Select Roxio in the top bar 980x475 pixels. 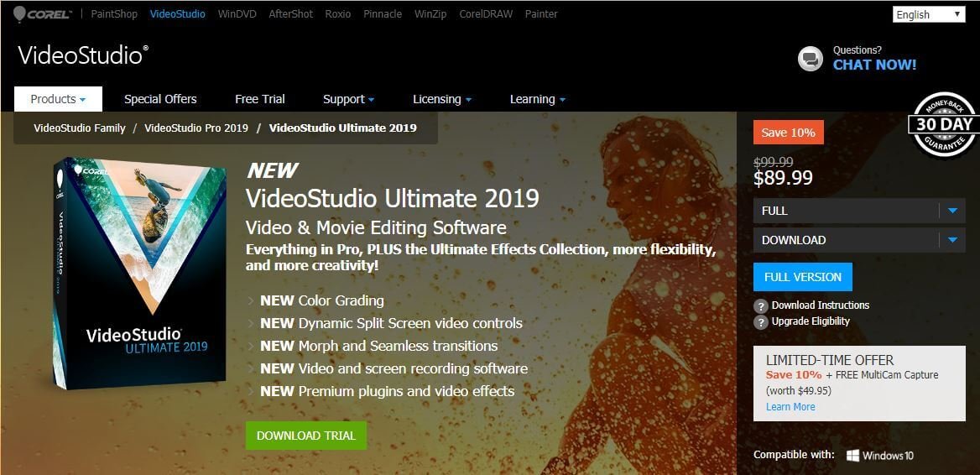(x=338, y=13)
